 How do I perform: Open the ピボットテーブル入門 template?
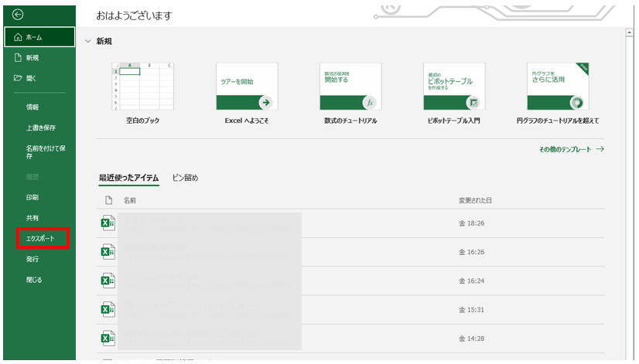click(x=453, y=87)
